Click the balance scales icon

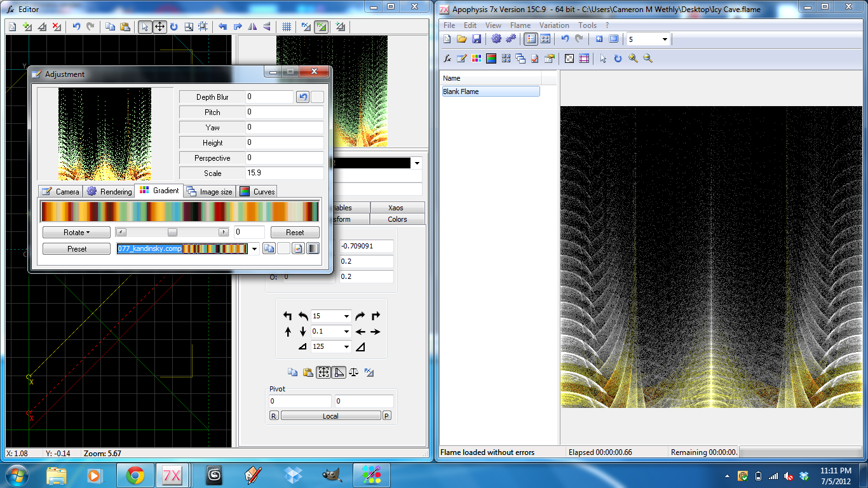[354, 373]
